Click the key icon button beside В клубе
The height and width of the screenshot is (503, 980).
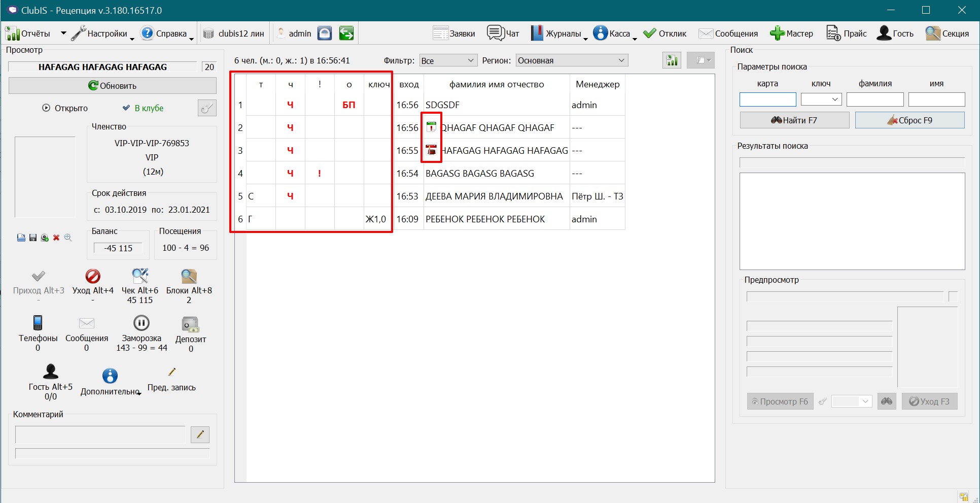[207, 108]
